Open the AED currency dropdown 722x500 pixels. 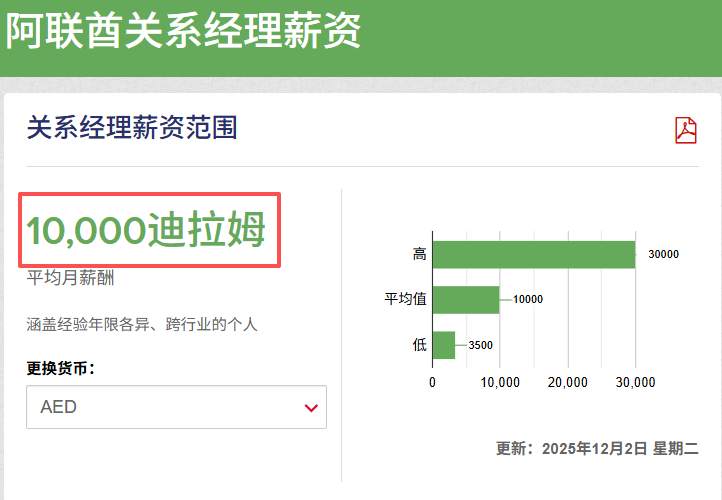[176, 407]
